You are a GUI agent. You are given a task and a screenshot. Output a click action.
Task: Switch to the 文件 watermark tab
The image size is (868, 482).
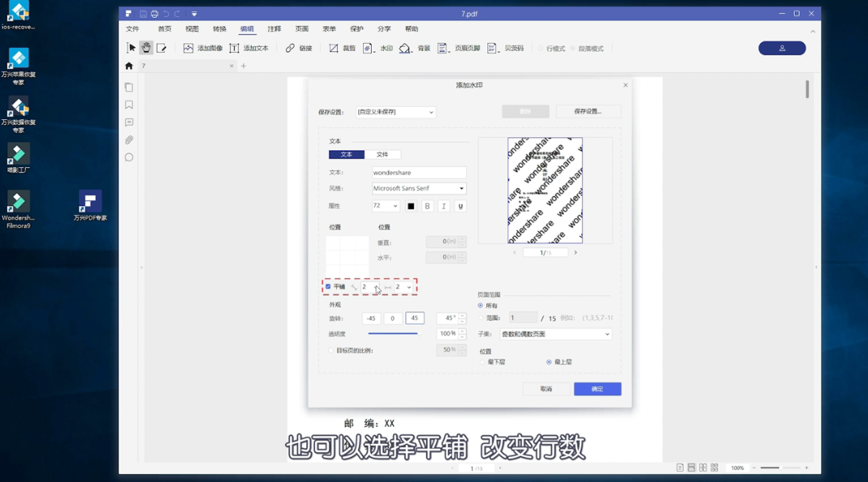(382, 154)
